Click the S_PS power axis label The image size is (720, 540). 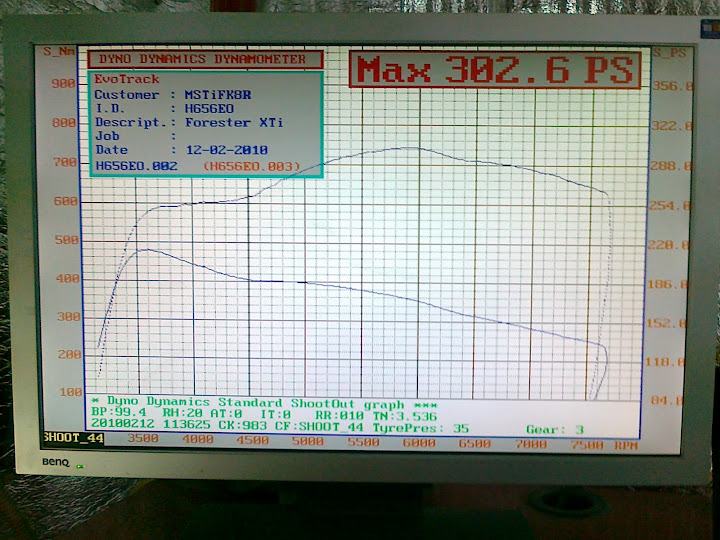coord(670,53)
